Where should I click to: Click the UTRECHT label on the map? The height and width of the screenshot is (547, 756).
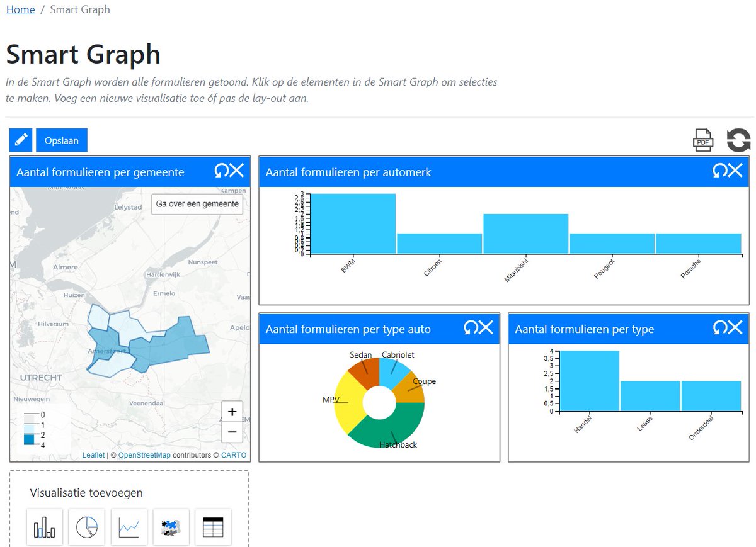[x=42, y=378]
